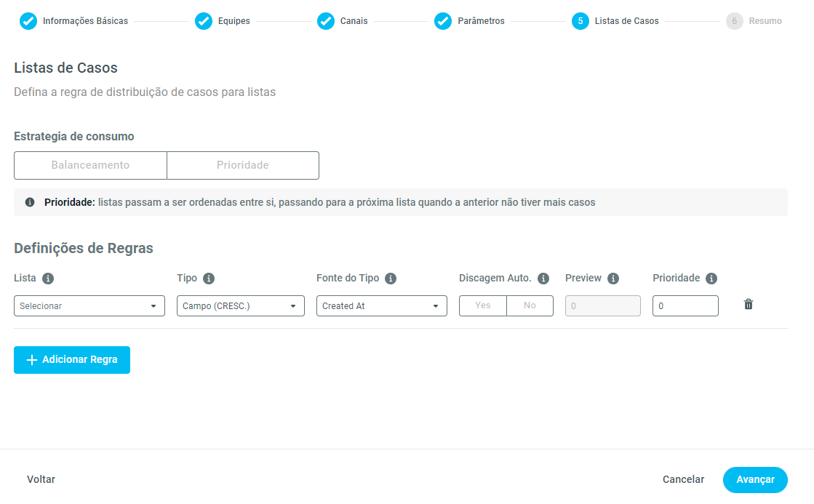Click the Preview info icon

pos(613,279)
